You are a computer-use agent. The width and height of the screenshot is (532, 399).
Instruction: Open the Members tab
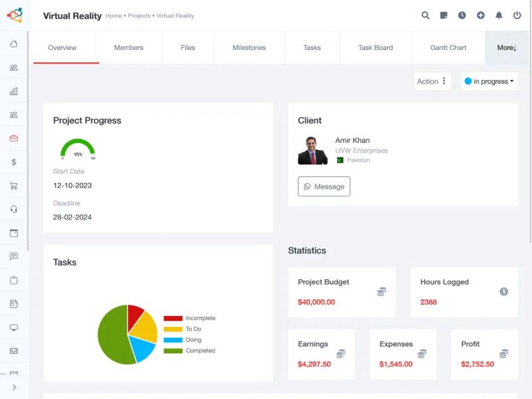point(128,47)
